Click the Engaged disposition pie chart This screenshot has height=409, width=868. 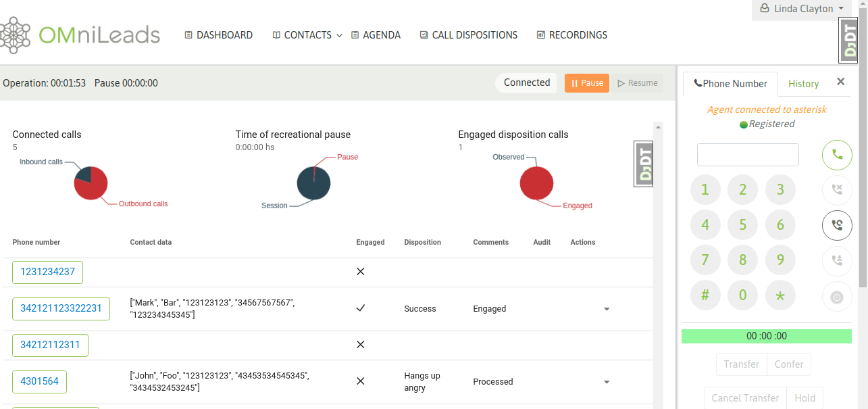[x=536, y=183]
